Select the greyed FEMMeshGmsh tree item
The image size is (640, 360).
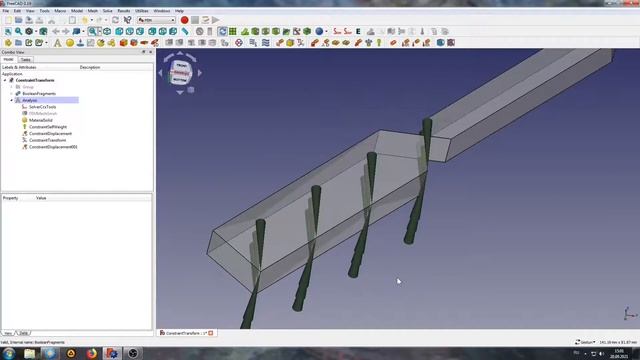[x=43, y=113]
